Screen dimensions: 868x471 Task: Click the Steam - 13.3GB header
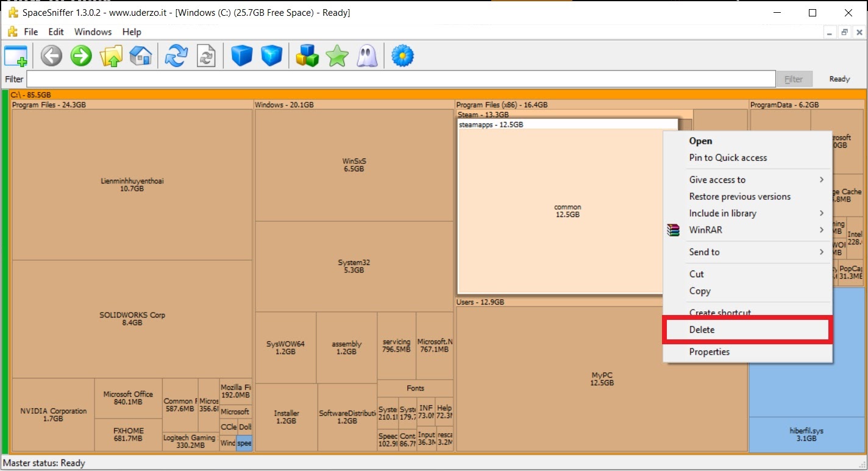[x=574, y=115]
